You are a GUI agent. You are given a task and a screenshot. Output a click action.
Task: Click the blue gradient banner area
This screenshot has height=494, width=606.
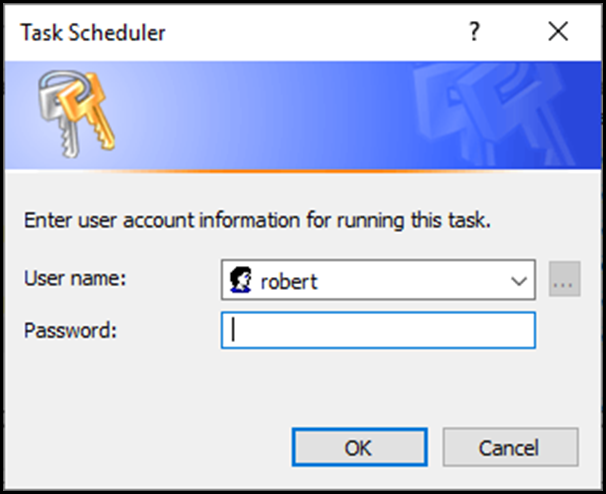pyautogui.click(x=271, y=114)
